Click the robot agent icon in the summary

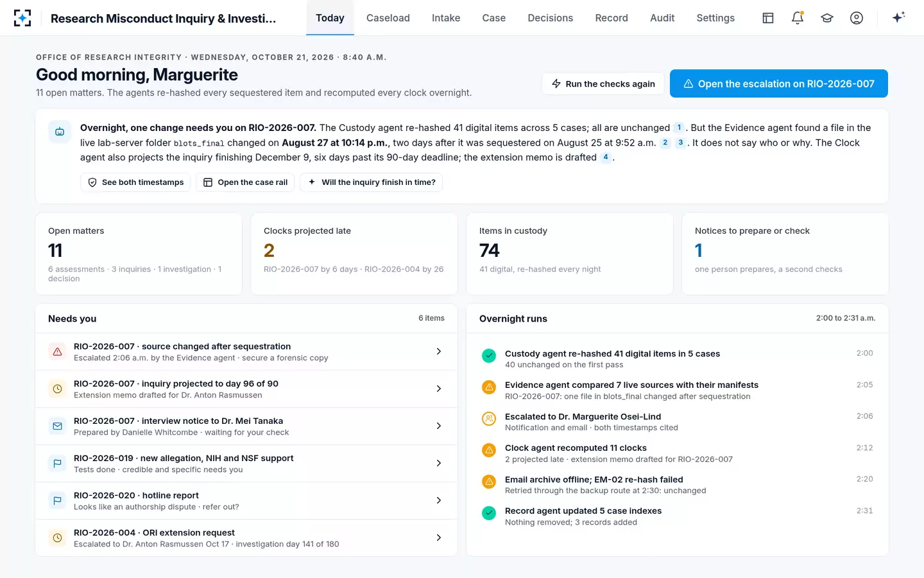pyautogui.click(x=60, y=132)
